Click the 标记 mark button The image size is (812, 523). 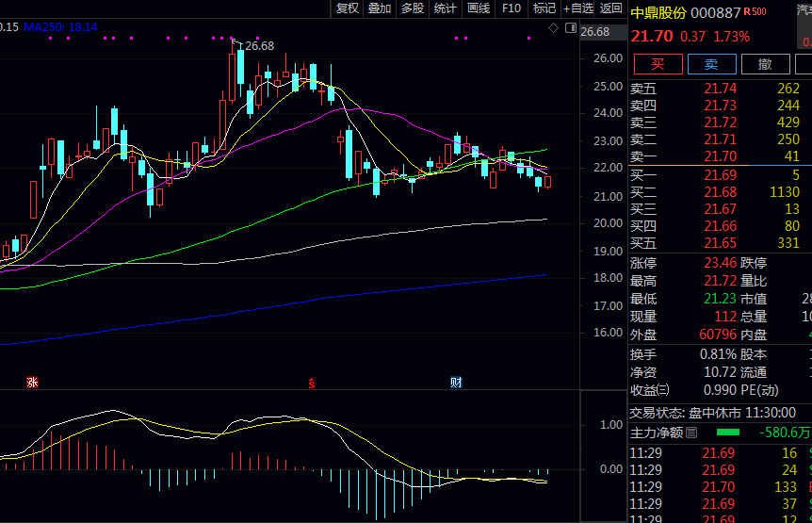tap(544, 8)
